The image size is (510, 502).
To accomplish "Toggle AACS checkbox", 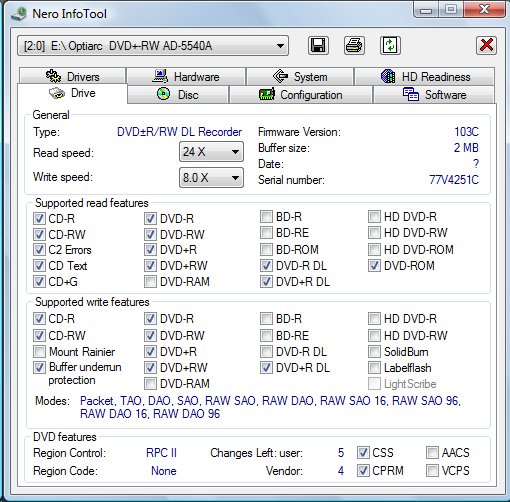I will coord(432,453).
